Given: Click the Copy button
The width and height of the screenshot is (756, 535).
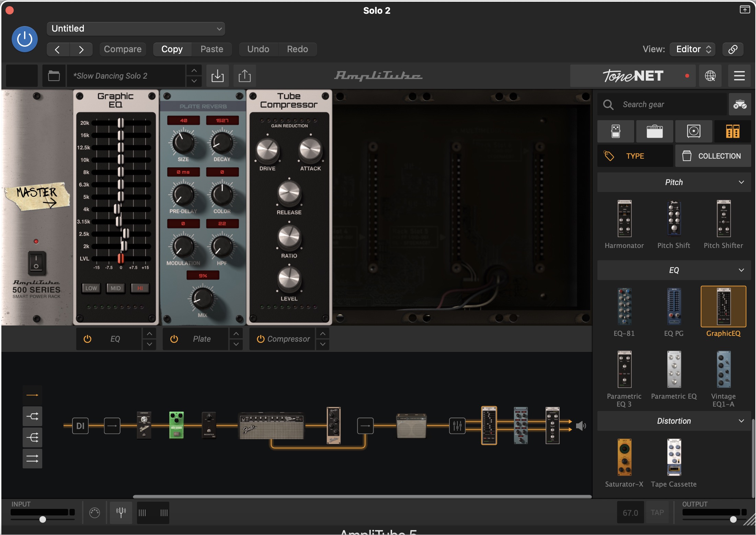Looking at the screenshot, I should pyautogui.click(x=172, y=49).
